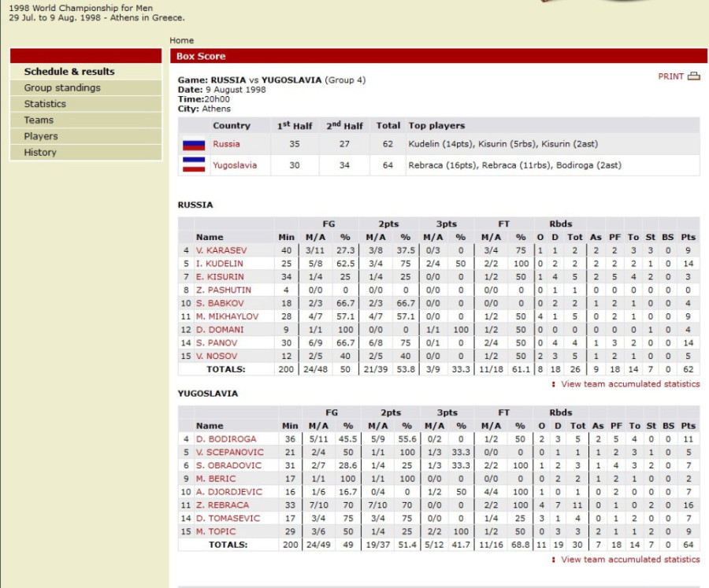Click the Russia flag icon
The width and height of the screenshot is (709, 588).
click(194, 145)
